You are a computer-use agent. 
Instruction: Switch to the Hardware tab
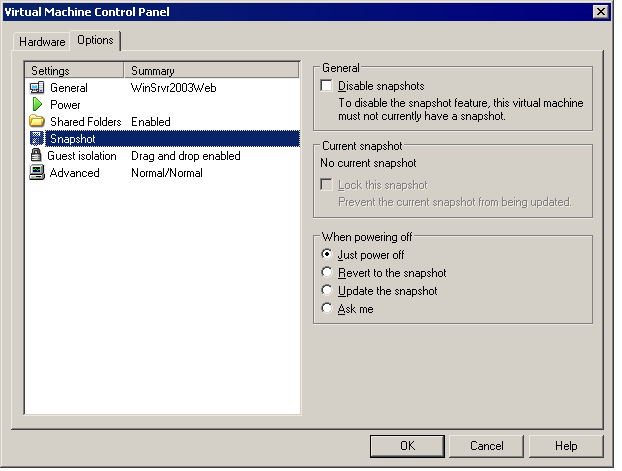(42, 42)
